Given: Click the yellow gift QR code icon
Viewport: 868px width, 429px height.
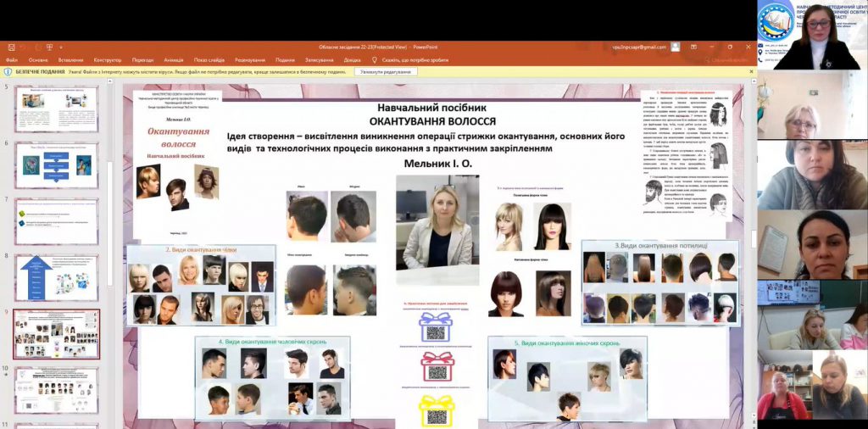Looking at the screenshot, I should (x=437, y=411).
